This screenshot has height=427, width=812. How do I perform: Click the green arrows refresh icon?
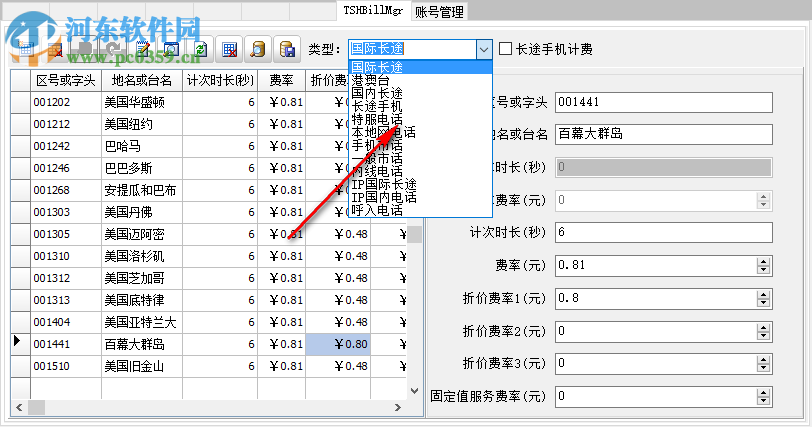pos(200,50)
